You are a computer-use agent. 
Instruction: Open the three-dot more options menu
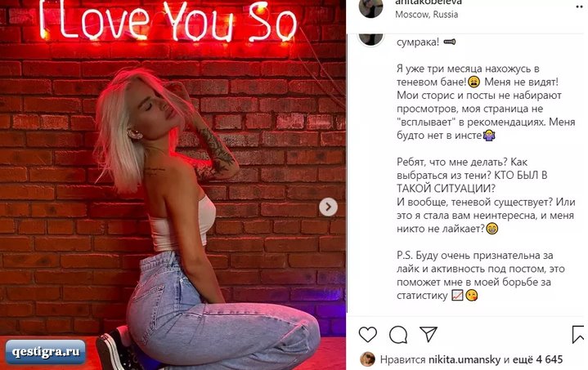click(x=581, y=7)
